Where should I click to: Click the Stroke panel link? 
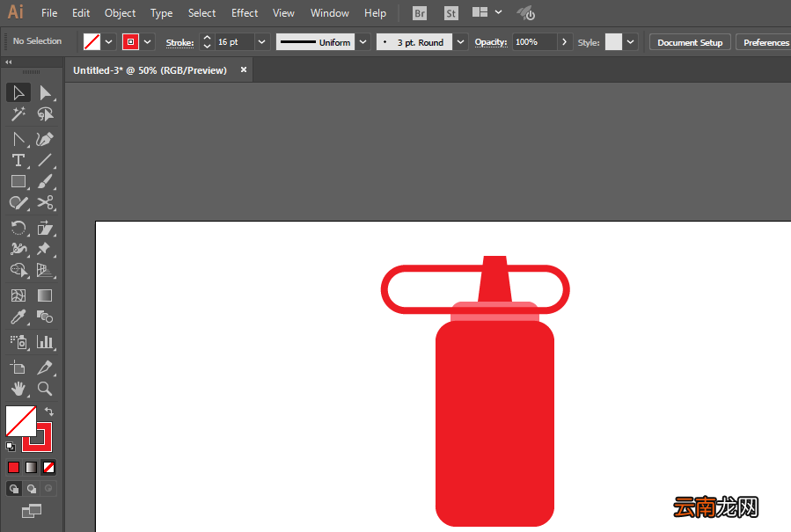[179, 43]
